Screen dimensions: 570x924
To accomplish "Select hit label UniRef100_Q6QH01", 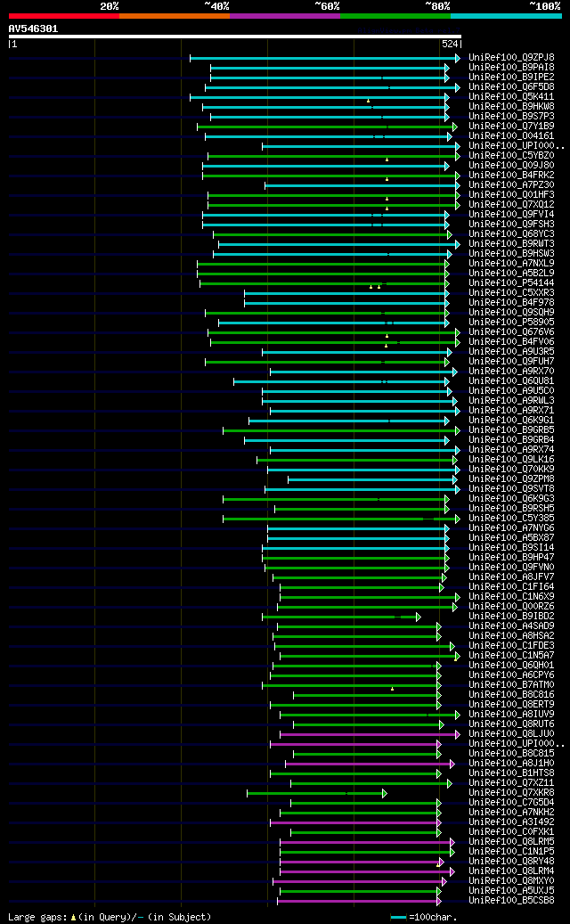I will (511, 664).
